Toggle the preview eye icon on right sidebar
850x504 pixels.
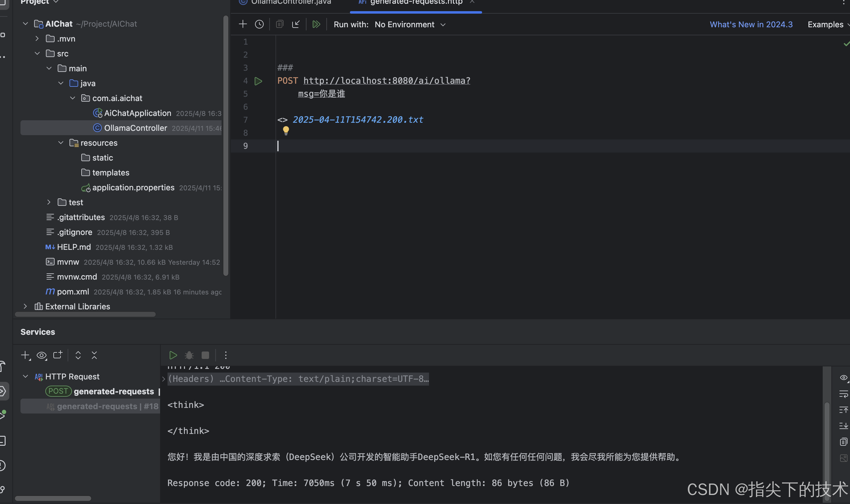click(844, 377)
